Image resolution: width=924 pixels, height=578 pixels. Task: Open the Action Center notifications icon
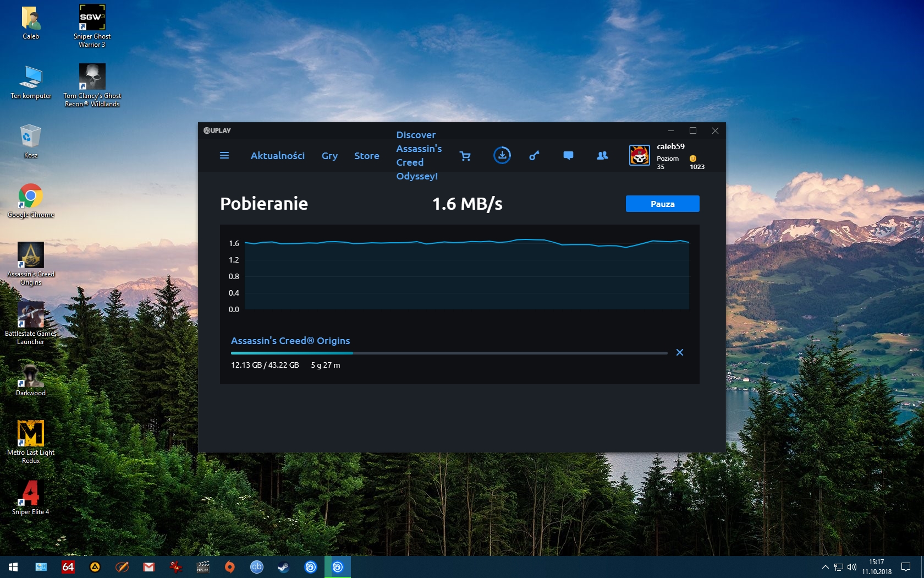pos(906,567)
